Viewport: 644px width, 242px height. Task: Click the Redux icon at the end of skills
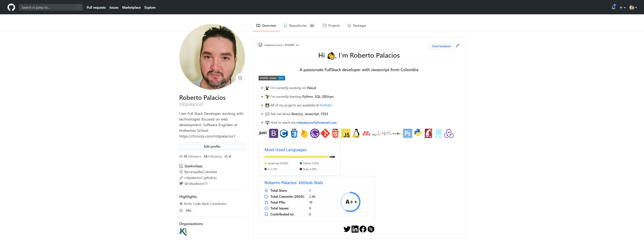(x=449, y=133)
